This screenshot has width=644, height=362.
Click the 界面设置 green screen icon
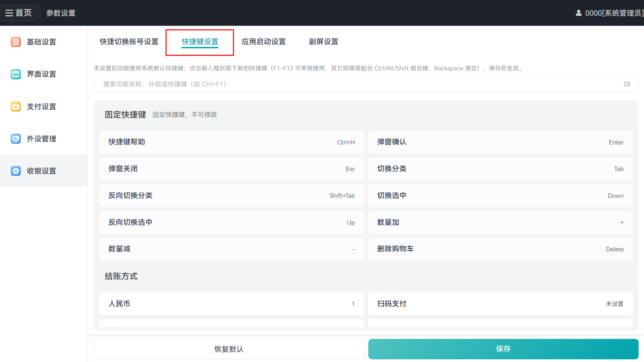[x=16, y=74]
